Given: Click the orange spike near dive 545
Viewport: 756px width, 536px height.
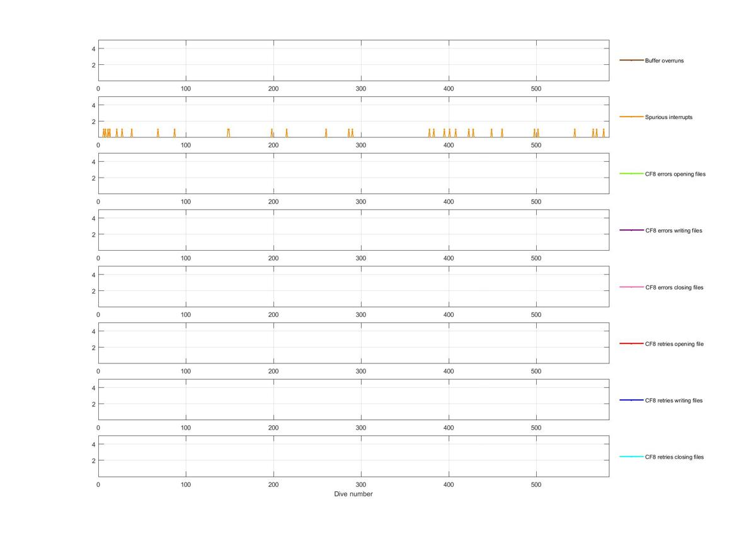Looking at the screenshot, I should tap(575, 133).
